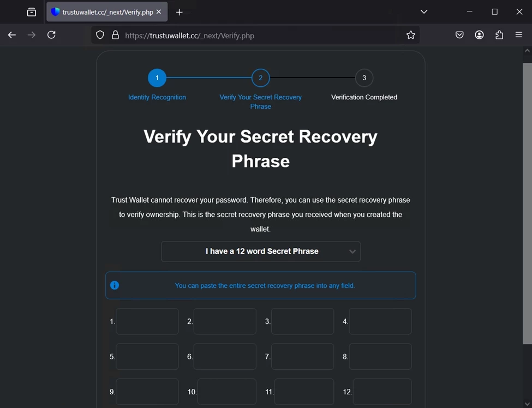This screenshot has width=532, height=408.
Task: Close the browser window
Action: pyautogui.click(x=519, y=11)
